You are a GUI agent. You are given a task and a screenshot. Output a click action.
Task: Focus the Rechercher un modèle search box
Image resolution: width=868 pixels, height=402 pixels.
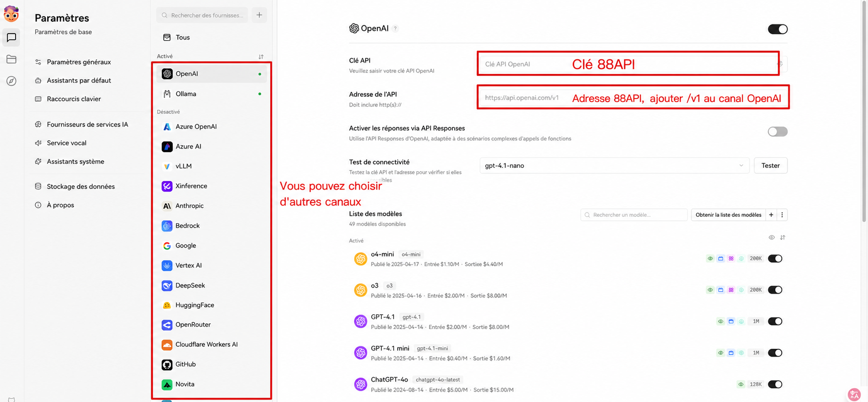tap(634, 215)
